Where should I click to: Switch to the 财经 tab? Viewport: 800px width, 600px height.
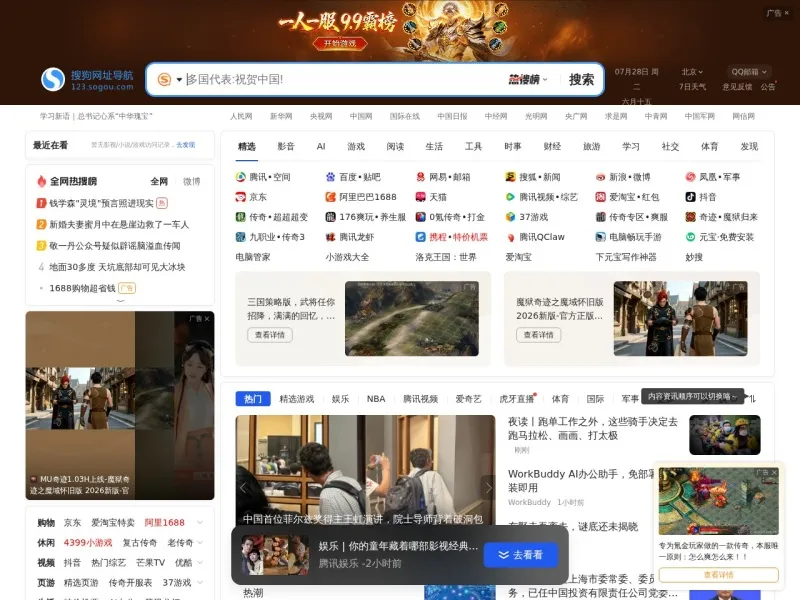coord(552,146)
